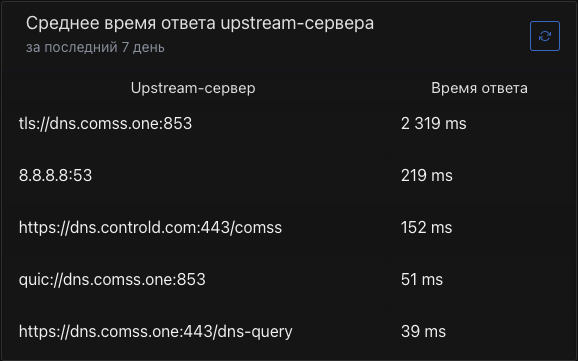
Task: Click the 2 319 ms response time
Action: [x=434, y=124]
